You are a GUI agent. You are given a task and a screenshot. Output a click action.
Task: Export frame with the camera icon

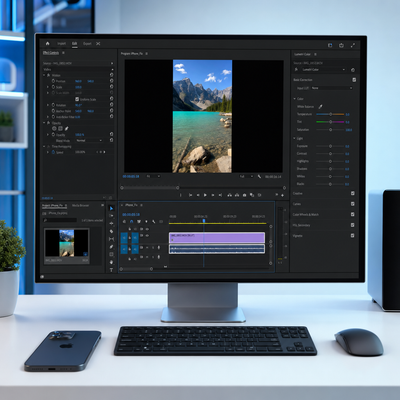pos(244,195)
